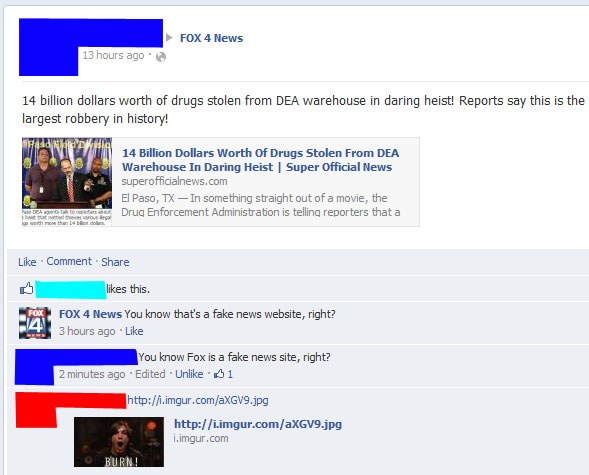589x475 pixels.
Task: Open plain imgur URL in comment text
Action: tap(198, 400)
